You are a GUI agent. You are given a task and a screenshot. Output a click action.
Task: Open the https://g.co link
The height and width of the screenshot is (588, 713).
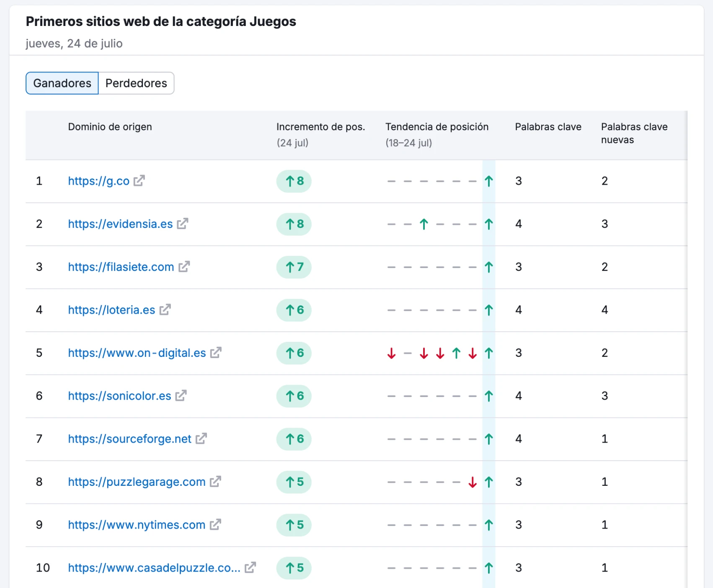click(98, 181)
